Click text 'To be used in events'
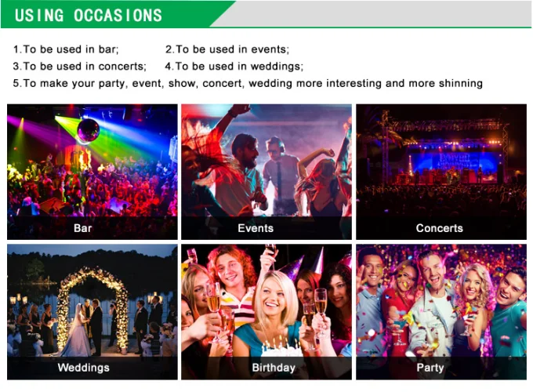The image size is (533, 392). [x=231, y=49]
